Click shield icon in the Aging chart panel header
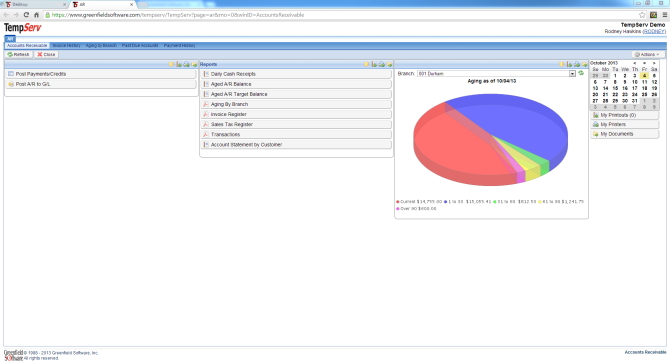The width and height of the screenshot is (670, 362). point(561,64)
